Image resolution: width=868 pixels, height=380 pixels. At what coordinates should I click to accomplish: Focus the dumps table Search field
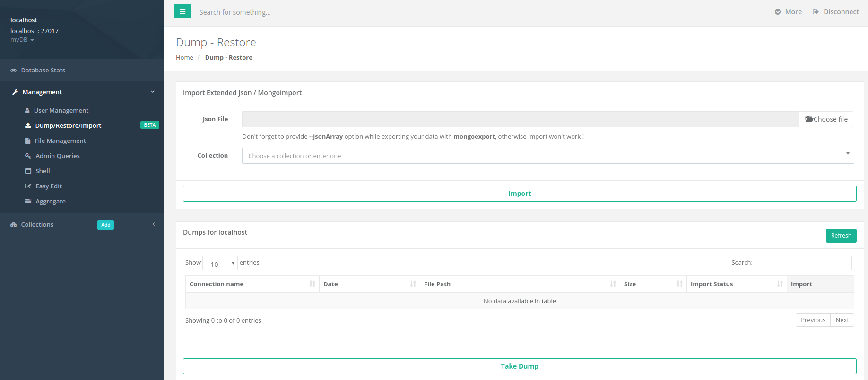click(x=804, y=263)
